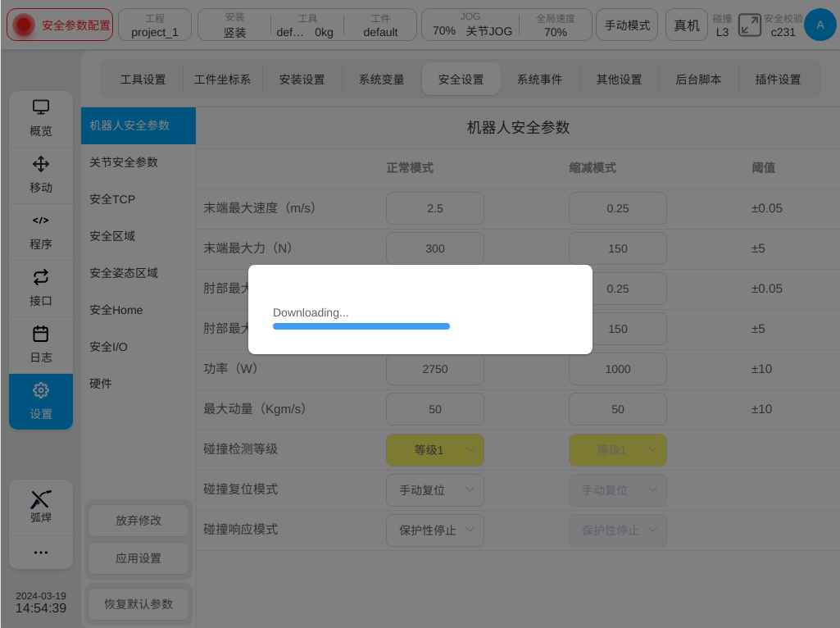Screen dimensions: 840x628
Task: Select the 移动 move arrows icon
Action: 41,164
